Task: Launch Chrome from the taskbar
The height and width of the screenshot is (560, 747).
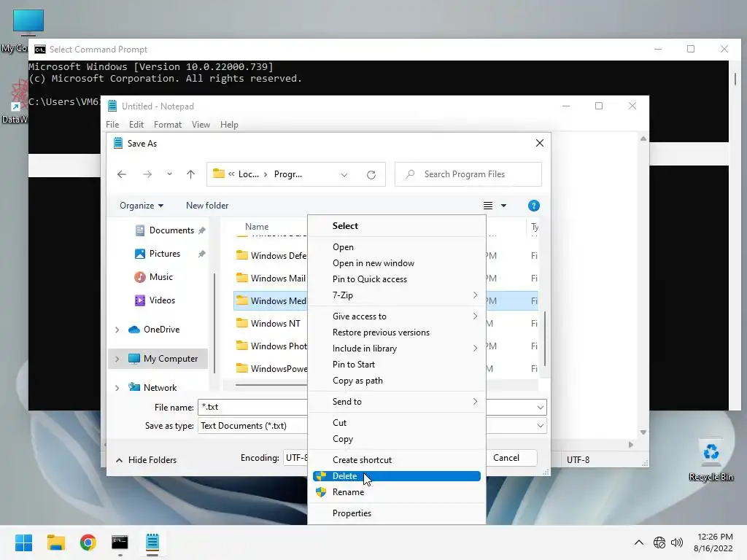Action: point(88,542)
